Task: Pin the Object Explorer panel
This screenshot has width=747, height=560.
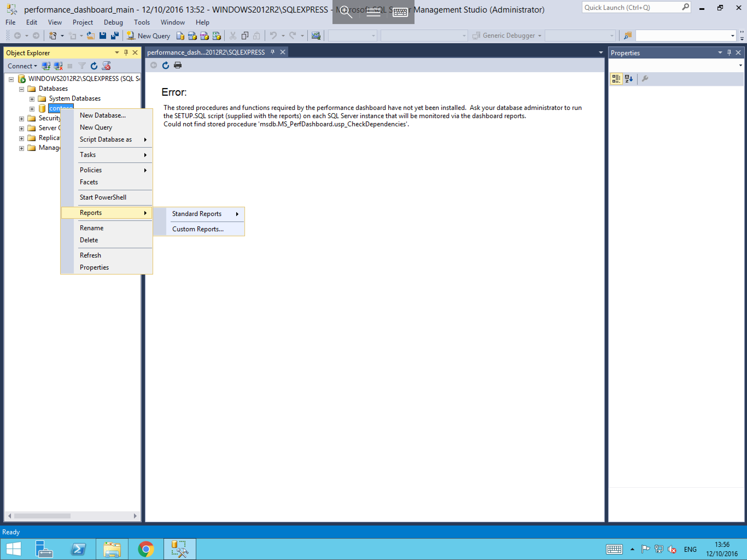Action: click(x=126, y=53)
